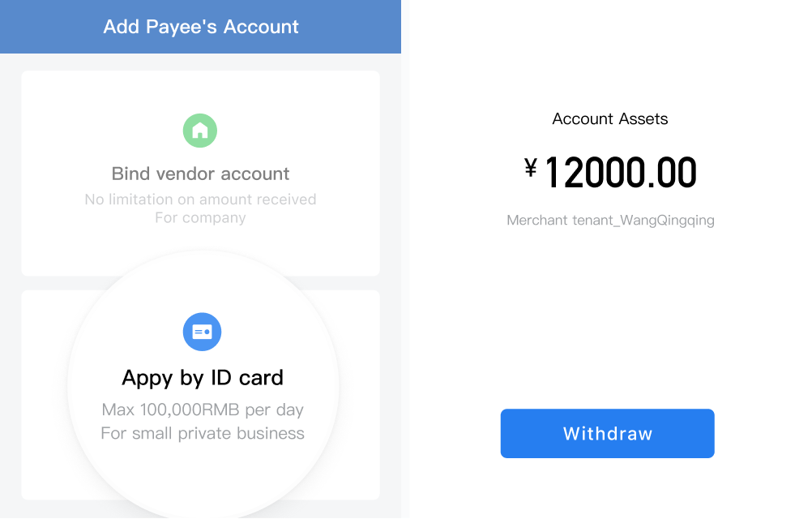This screenshot has width=812, height=519.
Task: Select Appy by ID card heading
Action: (203, 378)
